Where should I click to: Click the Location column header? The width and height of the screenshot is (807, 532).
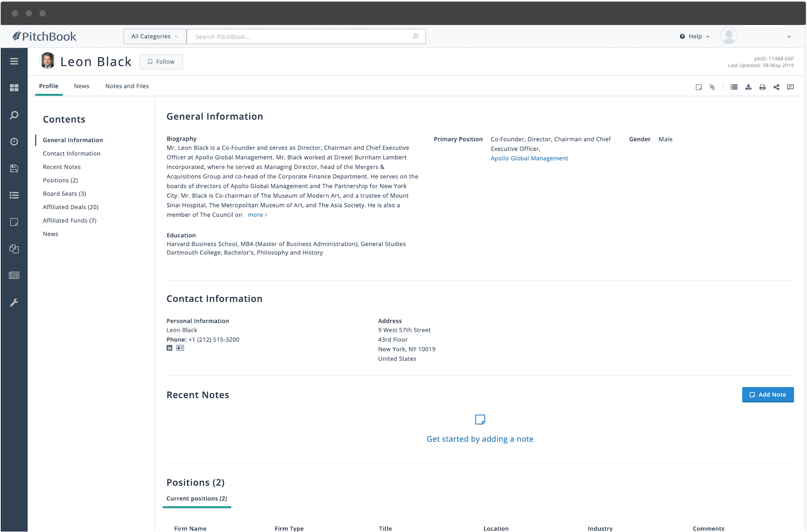coord(496,528)
